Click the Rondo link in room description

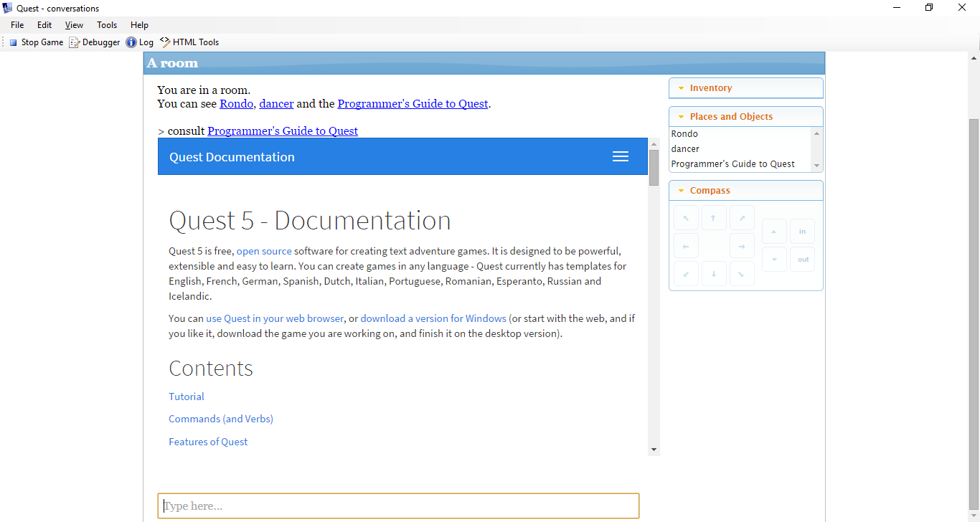236,104
